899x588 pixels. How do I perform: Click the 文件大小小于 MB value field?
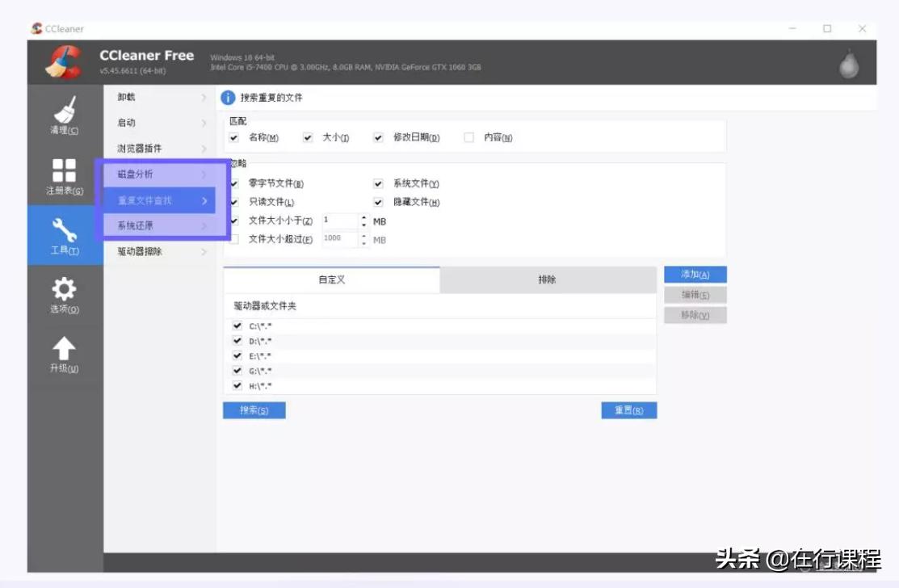click(x=339, y=220)
